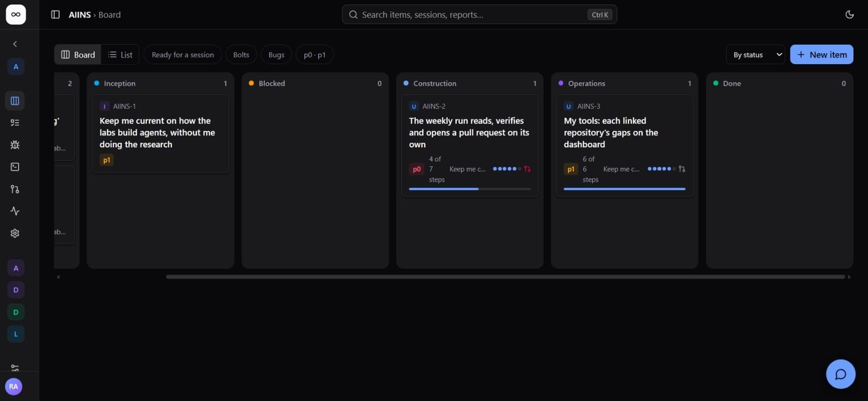Switch to List view

[x=120, y=55]
